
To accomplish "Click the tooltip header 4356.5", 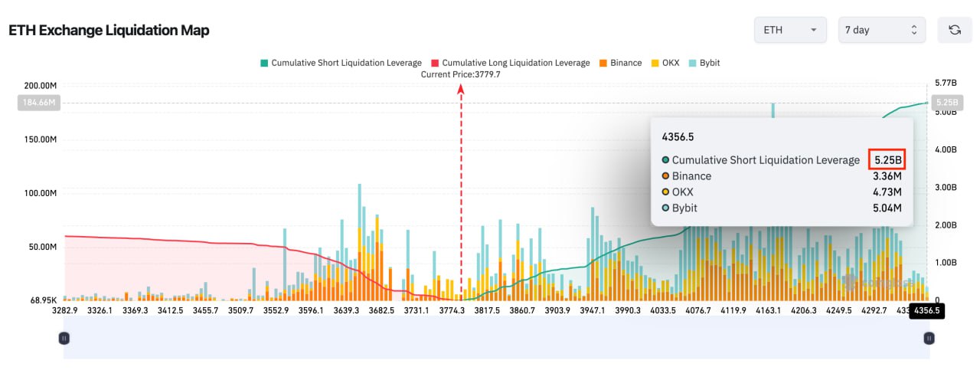I will (x=678, y=136).
